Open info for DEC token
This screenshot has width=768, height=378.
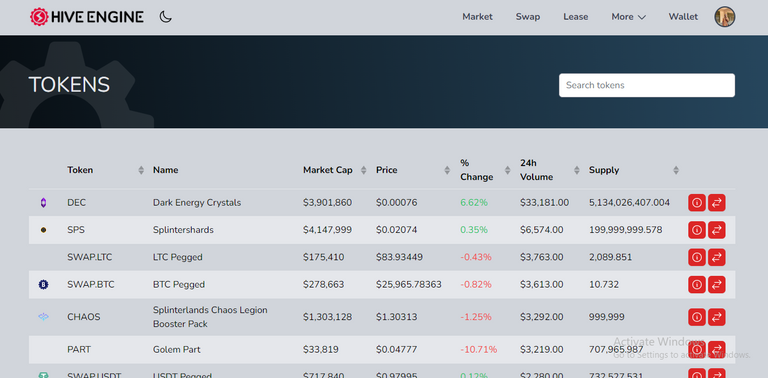click(697, 203)
